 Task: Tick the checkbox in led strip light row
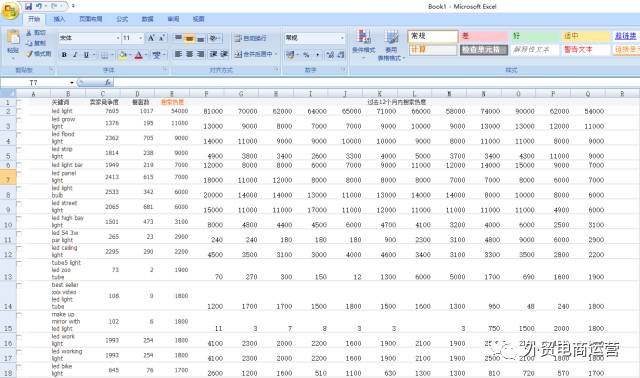tap(19, 149)
